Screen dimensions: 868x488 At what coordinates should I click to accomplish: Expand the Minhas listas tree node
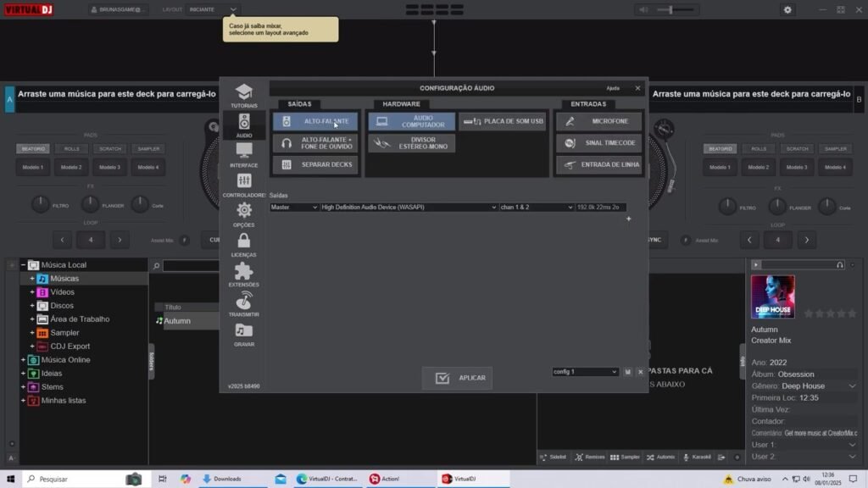pyautogui.click(x=23, y=401)
